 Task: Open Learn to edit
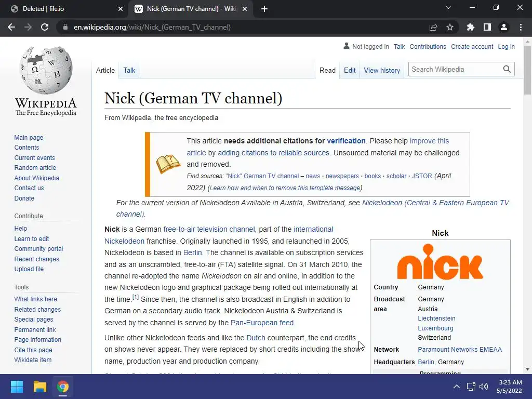pyautogui.click(x=31, y=239)
